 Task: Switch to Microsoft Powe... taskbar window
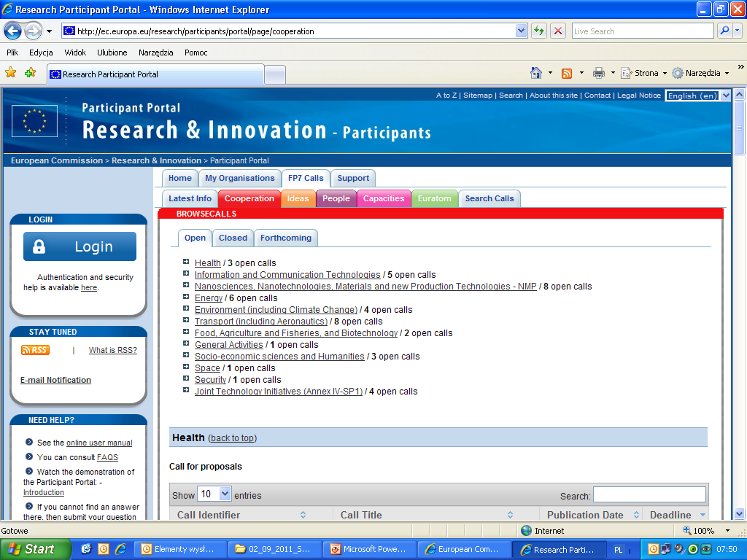pos(368,549)
